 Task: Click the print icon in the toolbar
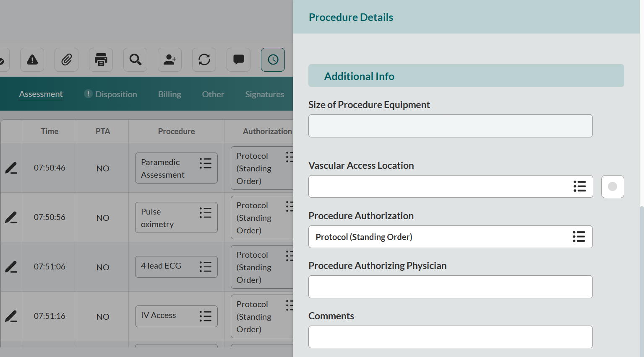(x=101, y=59)
